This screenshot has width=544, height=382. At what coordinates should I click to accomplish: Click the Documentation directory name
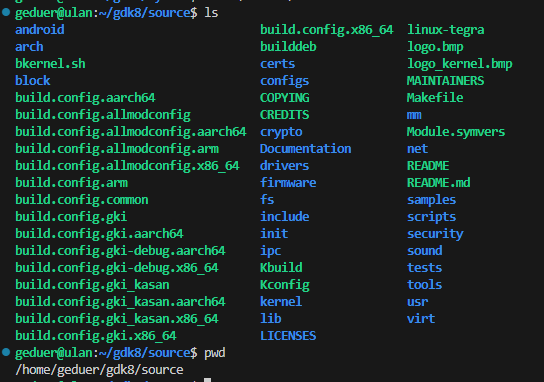306,148
